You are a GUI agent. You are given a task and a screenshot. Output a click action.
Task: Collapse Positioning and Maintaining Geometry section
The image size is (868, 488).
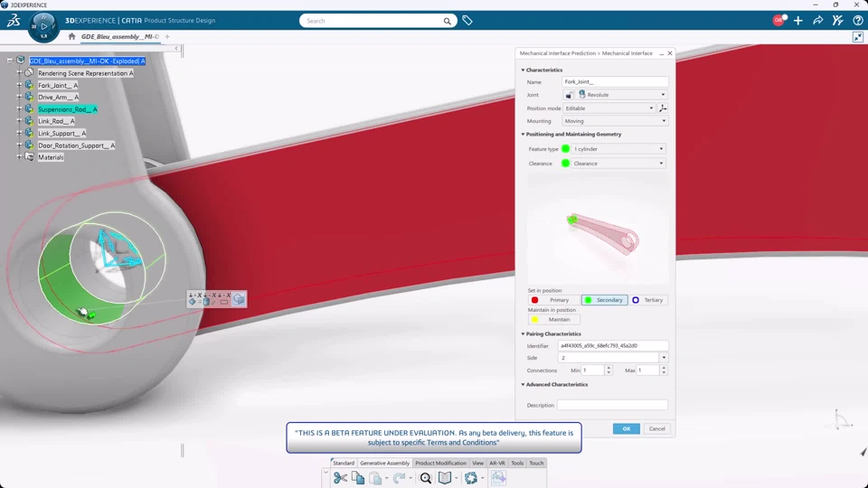[523, 135]
